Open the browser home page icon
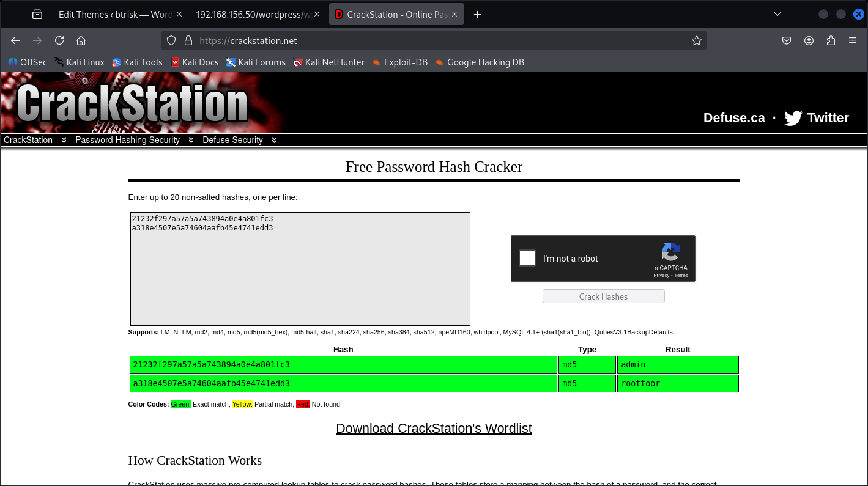868x486 pixels. click(x=81, y=40)
